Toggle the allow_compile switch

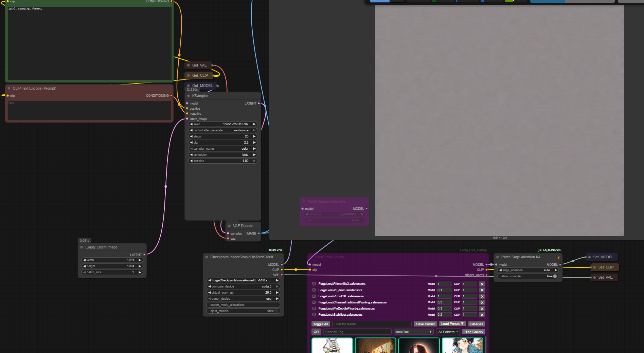(555, 276)
